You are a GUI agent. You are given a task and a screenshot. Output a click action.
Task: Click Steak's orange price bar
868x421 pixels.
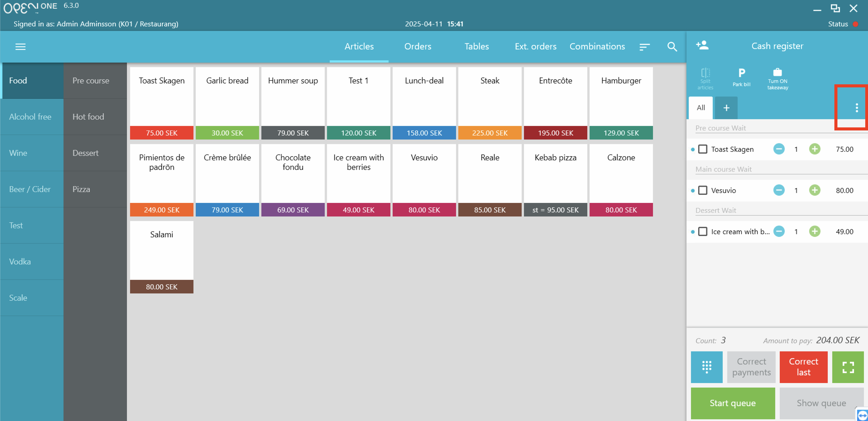tap(490, 133)
